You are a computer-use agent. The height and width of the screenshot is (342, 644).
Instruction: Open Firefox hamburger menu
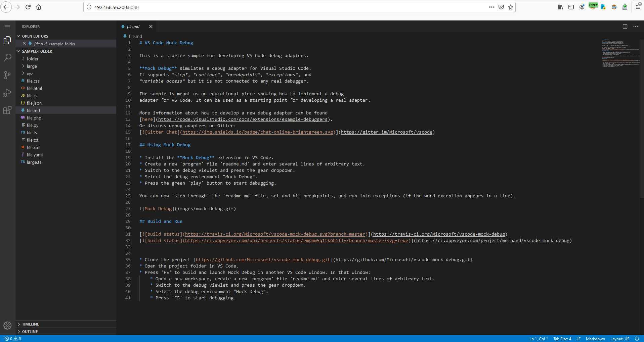pyautogui.click(x=638, y=7)
